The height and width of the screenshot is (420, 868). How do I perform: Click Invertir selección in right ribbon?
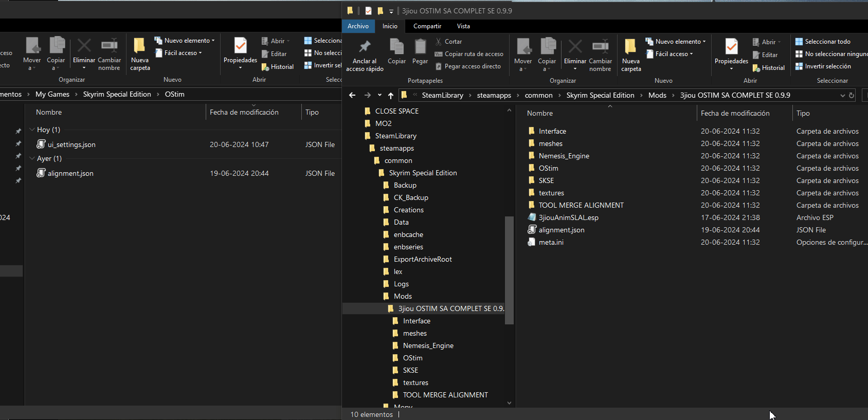pos(827,66)
